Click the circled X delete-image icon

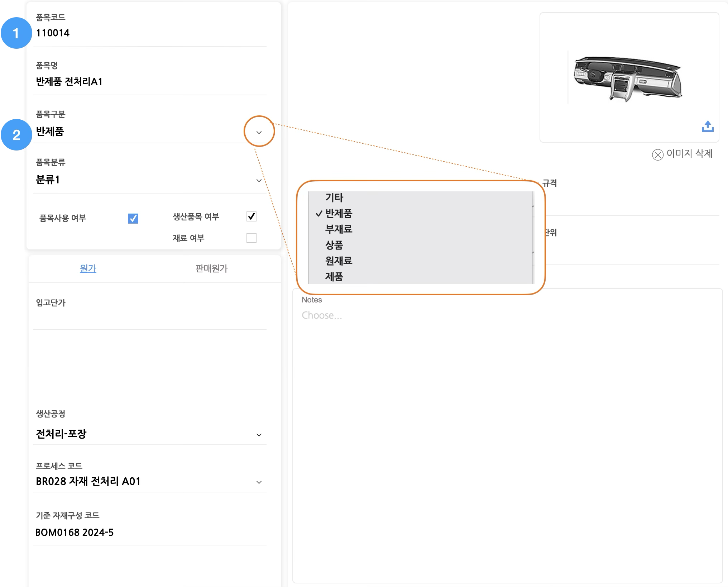(x=657, y=154)
